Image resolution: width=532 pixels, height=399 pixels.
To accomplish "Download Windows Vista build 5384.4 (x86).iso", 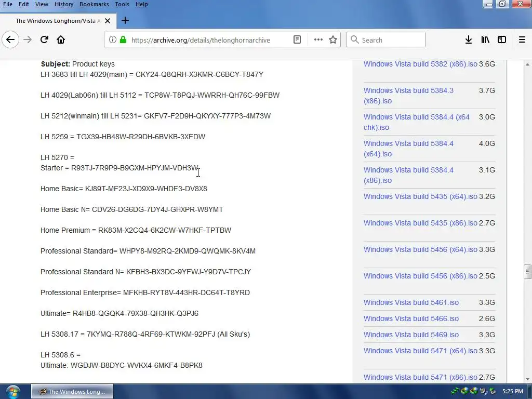I will point(408,175).
